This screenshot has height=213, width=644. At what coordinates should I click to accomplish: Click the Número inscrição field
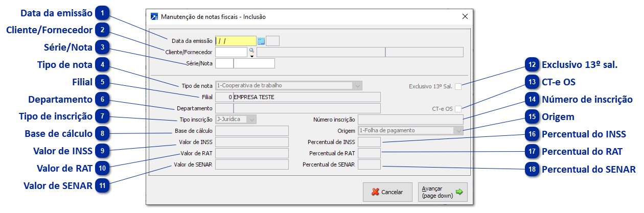coord(410,120)
